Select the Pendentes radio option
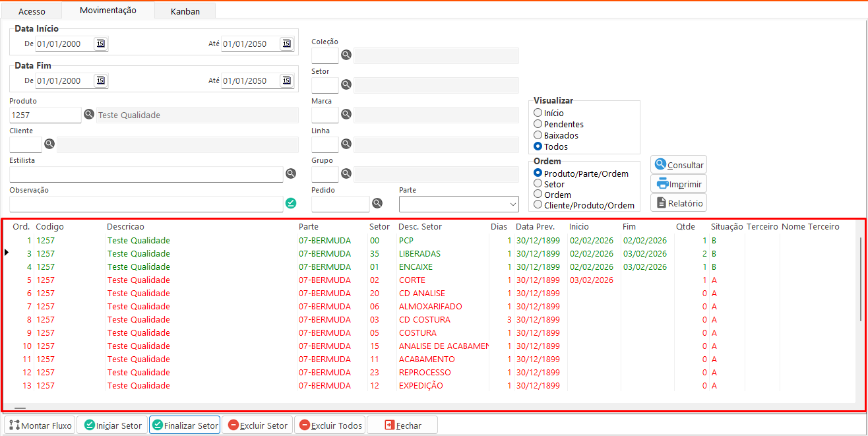The height and width of the screenshot is (436, 868). point(538,124)
